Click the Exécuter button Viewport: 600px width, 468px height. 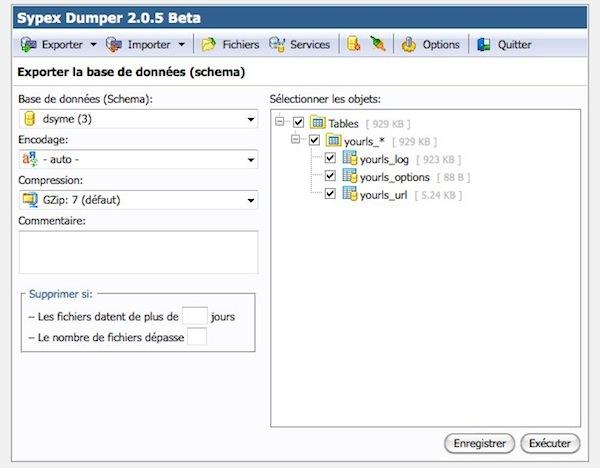point(550,443)
